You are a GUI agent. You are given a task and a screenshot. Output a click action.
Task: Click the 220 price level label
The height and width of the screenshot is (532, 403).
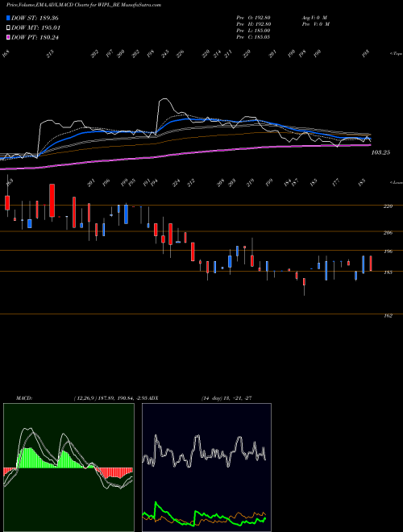pos(388,206)
